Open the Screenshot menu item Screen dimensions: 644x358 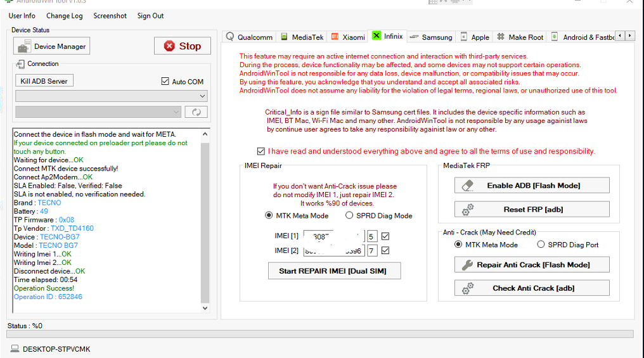pyautogui.click(x=110, y=16)
